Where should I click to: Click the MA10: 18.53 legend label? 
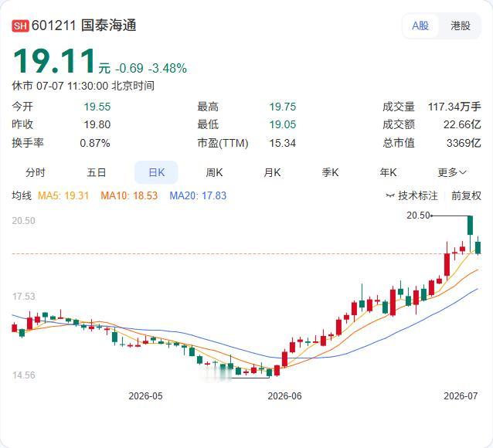click(129, 196)
